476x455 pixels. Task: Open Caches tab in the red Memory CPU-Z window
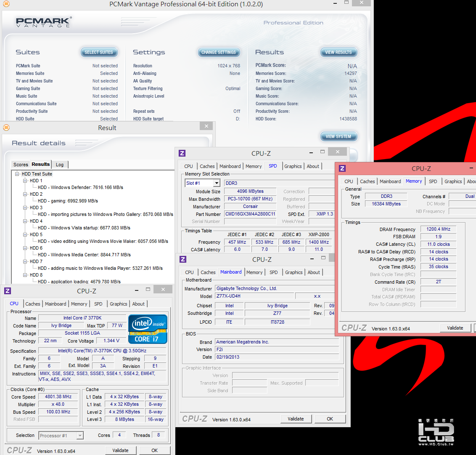pos(368,181)
